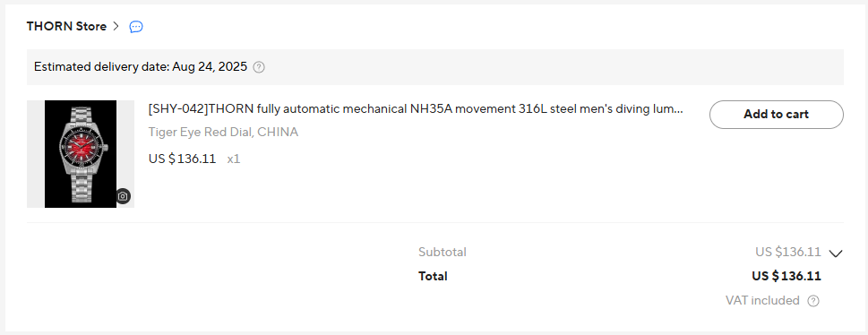
Task: Click the gray Subtotal amount
Action: click(787, 252)
